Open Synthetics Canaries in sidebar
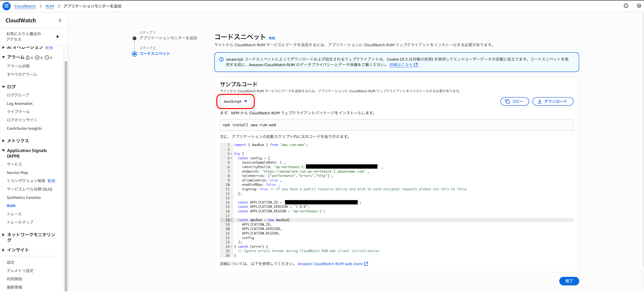This screenshot has width=644, height=292. (24, 198)
